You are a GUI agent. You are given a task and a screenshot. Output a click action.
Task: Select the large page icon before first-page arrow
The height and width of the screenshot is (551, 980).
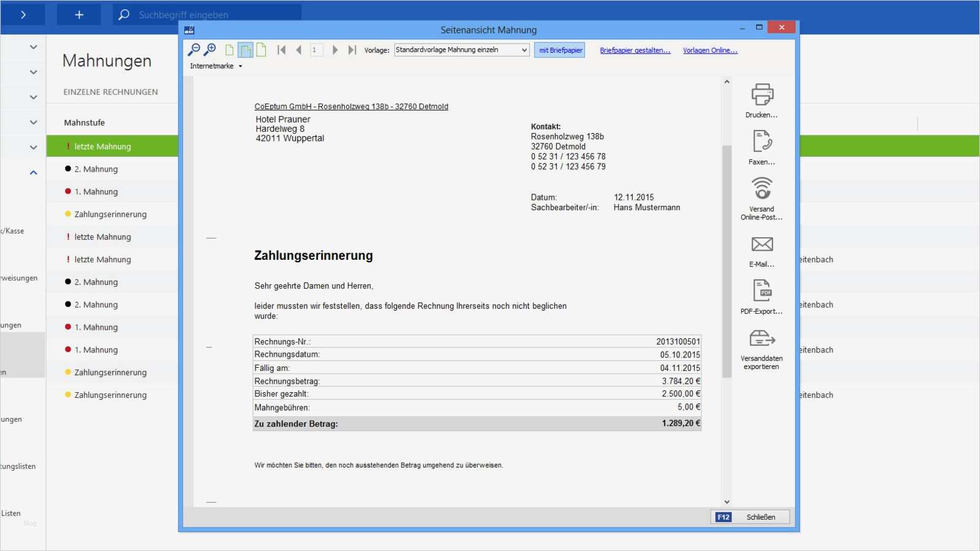click(x=262, y=50)
